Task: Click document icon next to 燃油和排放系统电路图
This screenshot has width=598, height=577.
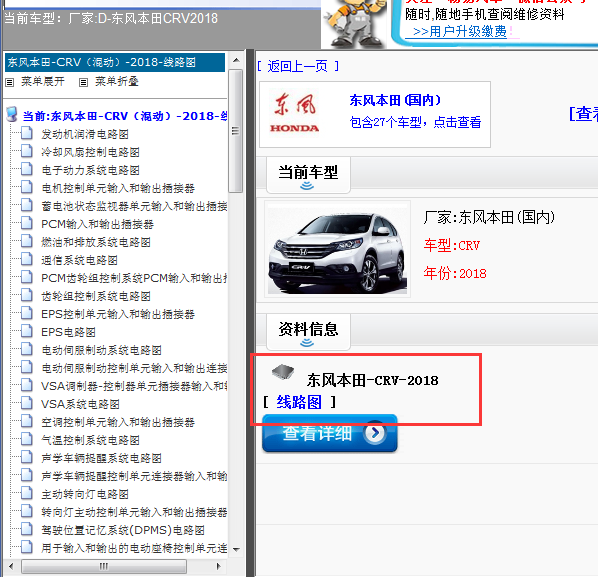Action: tap(26, 241)
